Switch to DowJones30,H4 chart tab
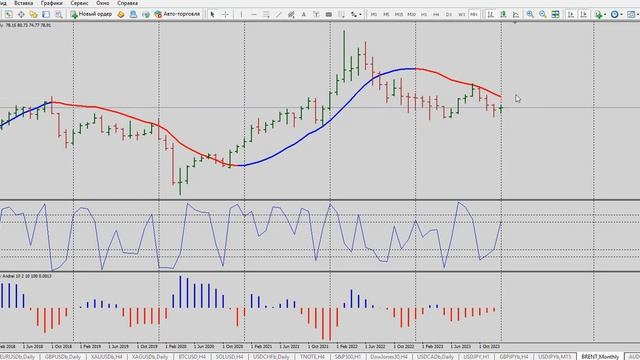640x360 pixels. tap(389, 357)
